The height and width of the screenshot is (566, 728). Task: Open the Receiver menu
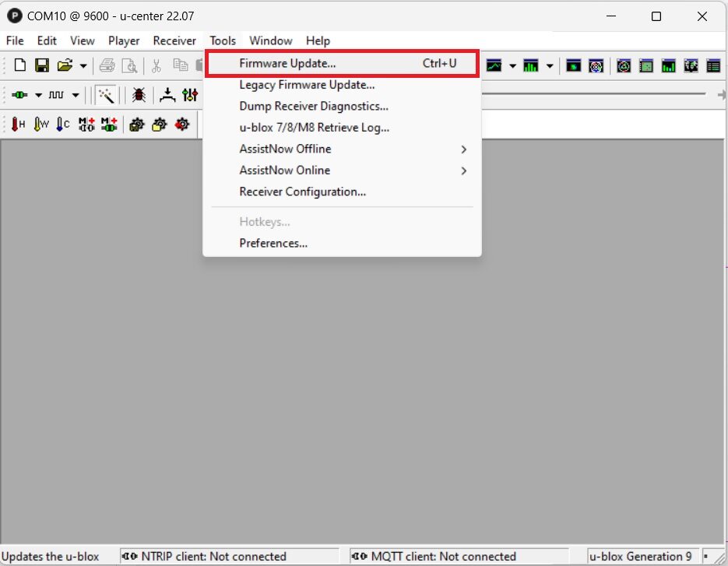tap(174, 40)
